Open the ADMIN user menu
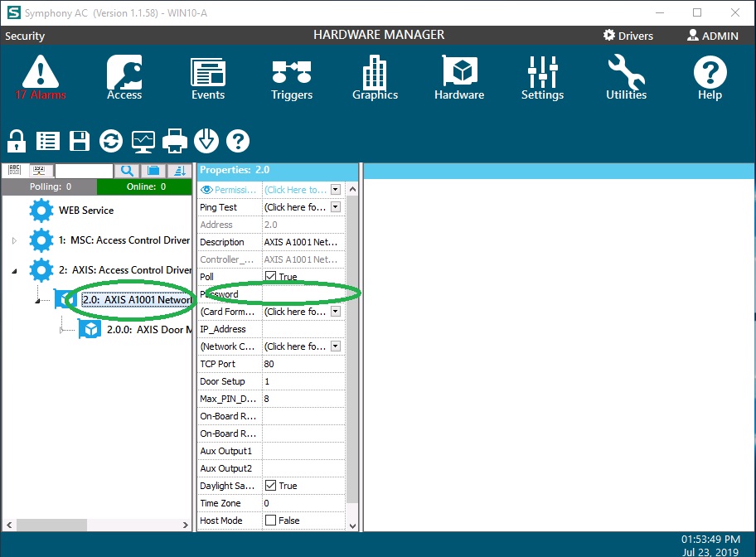756x557 pixels. tap(713, 36)
